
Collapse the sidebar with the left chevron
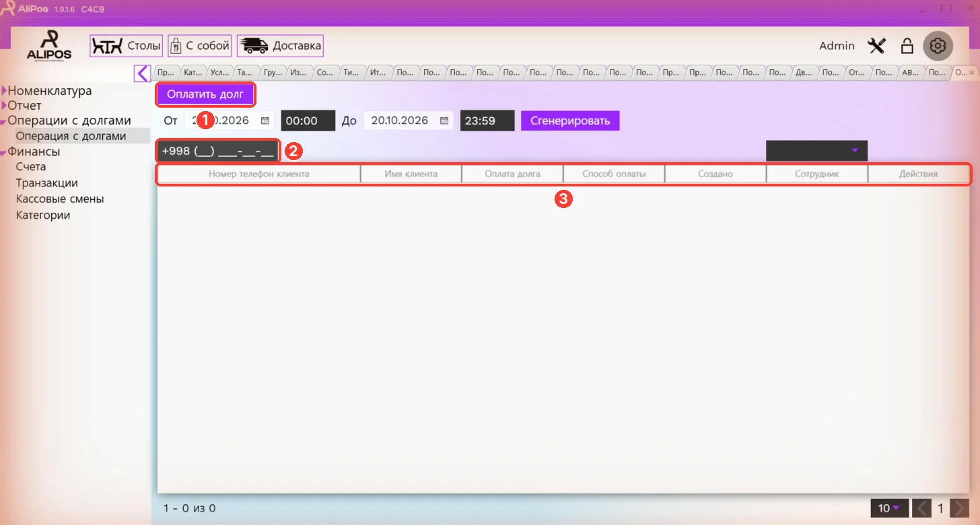pos(142,73)
